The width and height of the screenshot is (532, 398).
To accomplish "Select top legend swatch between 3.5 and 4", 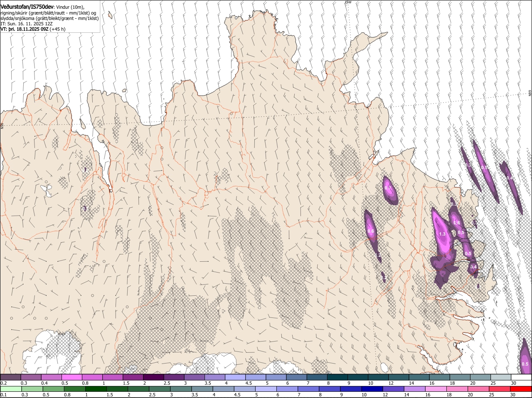I will click(x=214, y=377).
